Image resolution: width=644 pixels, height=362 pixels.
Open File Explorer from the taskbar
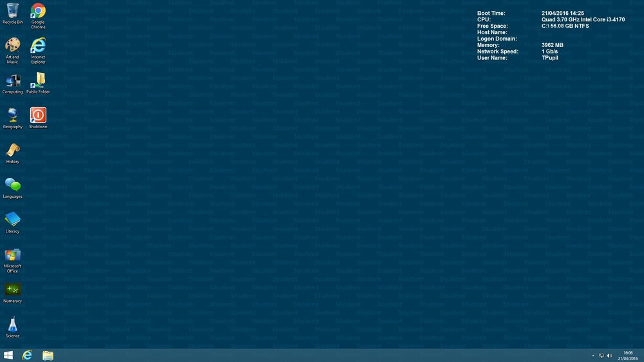pos(48,355)
